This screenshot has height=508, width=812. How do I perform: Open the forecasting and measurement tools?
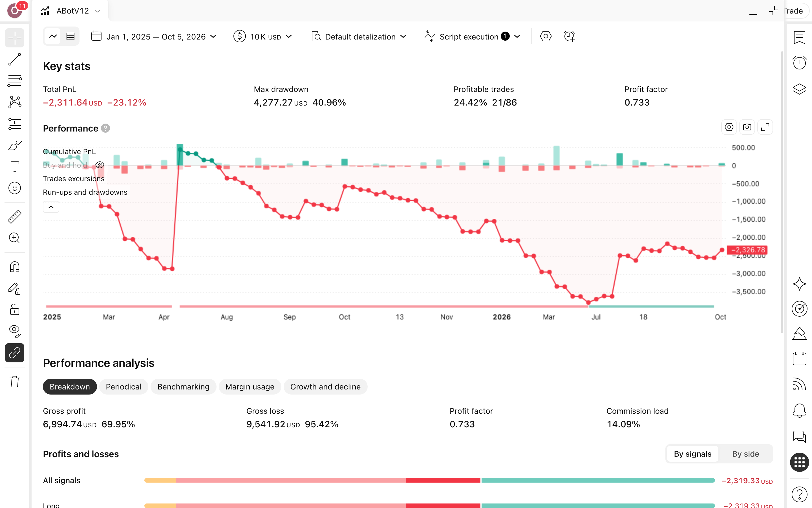click(15, 124)
